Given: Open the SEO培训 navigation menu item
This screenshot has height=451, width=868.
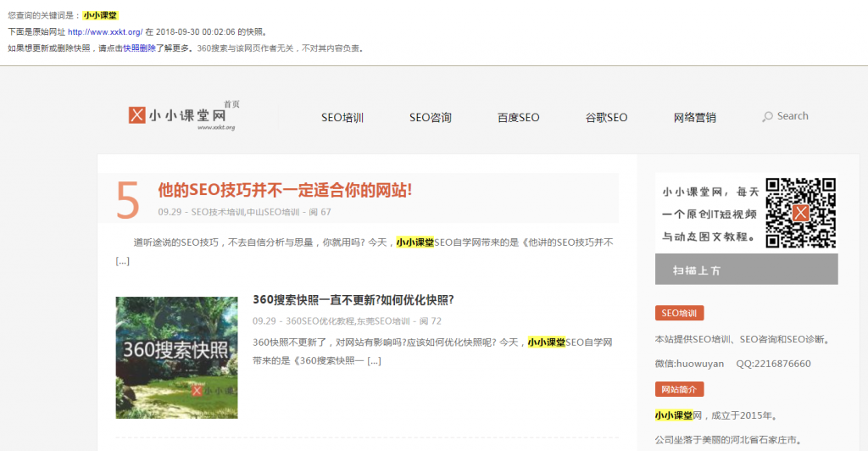Looking at the screenshot, I should (x=342, y=117).
